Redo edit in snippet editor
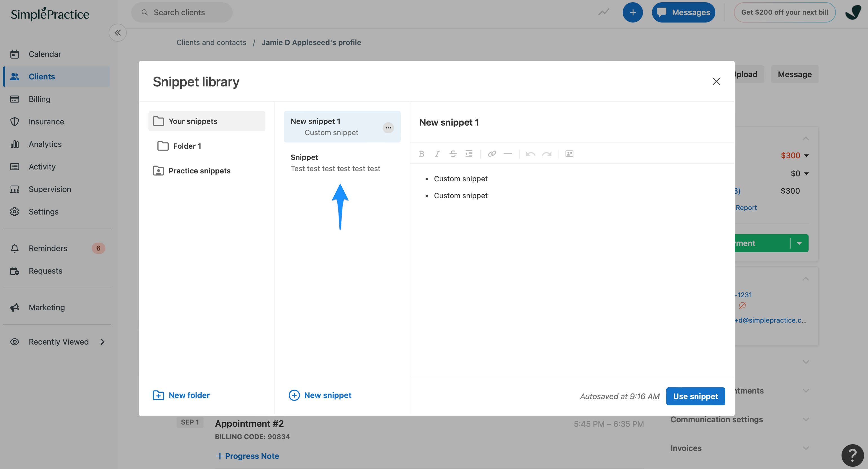Image resolution: width=868 pixels, height=469 pixels. 547,154
